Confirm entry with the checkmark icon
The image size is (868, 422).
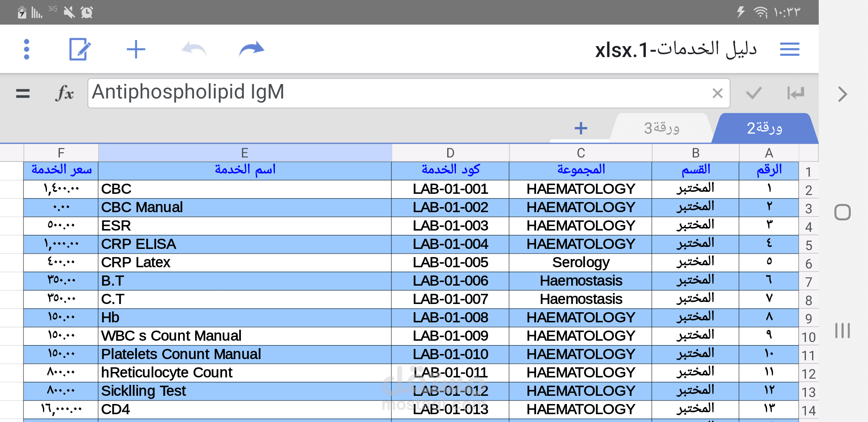tap(753, 93)
